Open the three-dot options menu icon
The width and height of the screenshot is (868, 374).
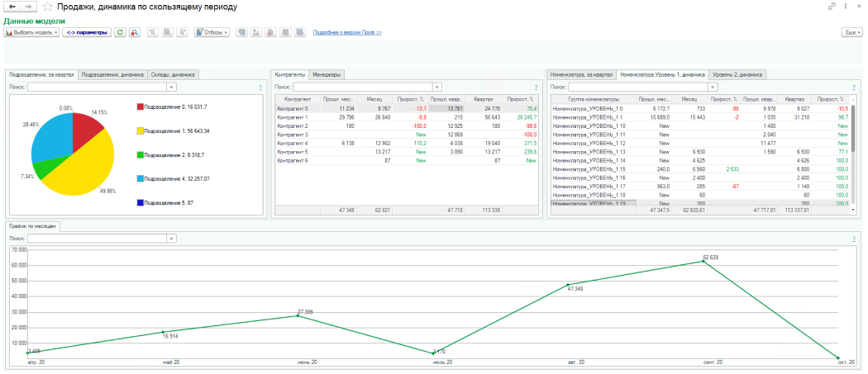click(x=846, y=7)
